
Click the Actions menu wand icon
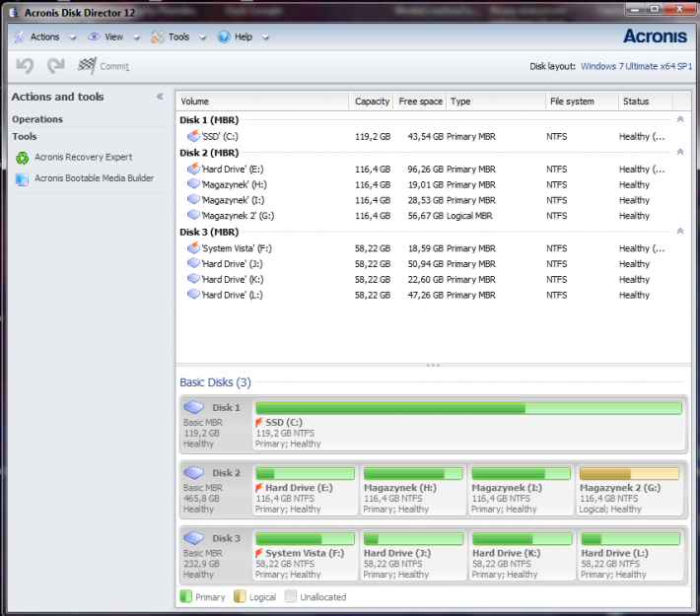(x=20, y=37)
